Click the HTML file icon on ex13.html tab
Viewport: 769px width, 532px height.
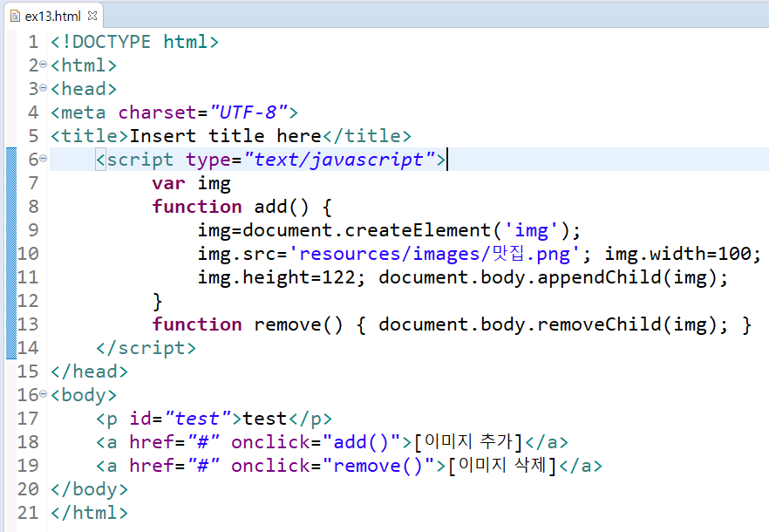pyautogui.click(x=15, y=17)
